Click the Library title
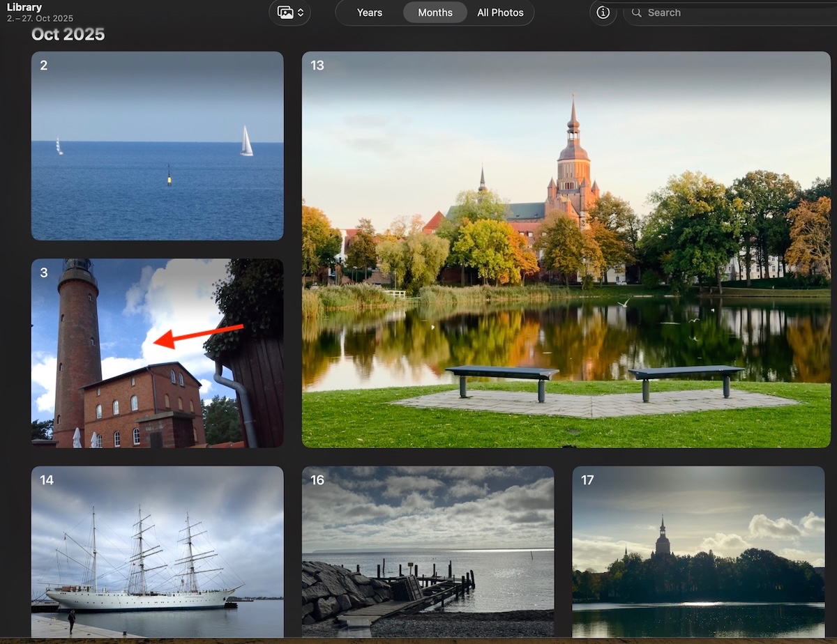This screenshot has width=837, height=644. [x=24, y=7]
